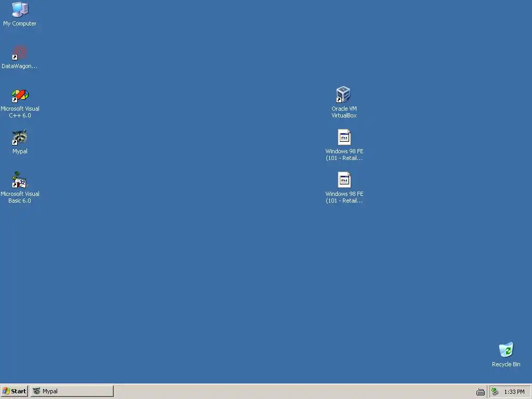Select the Microsoft Visual C++ 6.0 shortcut
Screen dimensions: 532x399
pyautogui.click(x=20, y=96)
